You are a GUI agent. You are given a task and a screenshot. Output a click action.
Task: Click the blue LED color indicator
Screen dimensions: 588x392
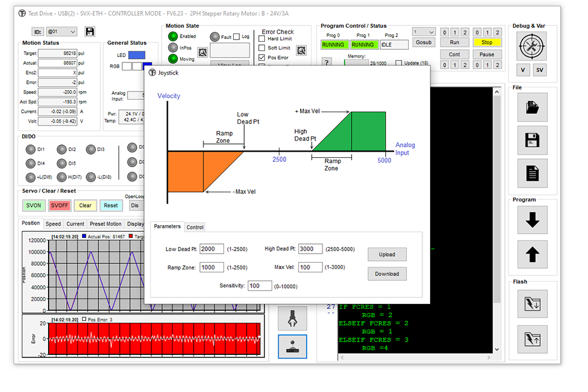pyautogui.click(x=137, y=55)
